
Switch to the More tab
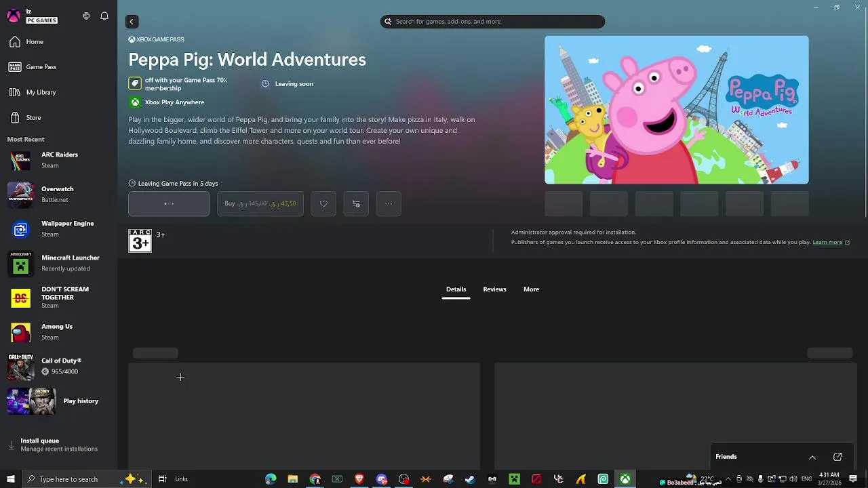point(531,289)
